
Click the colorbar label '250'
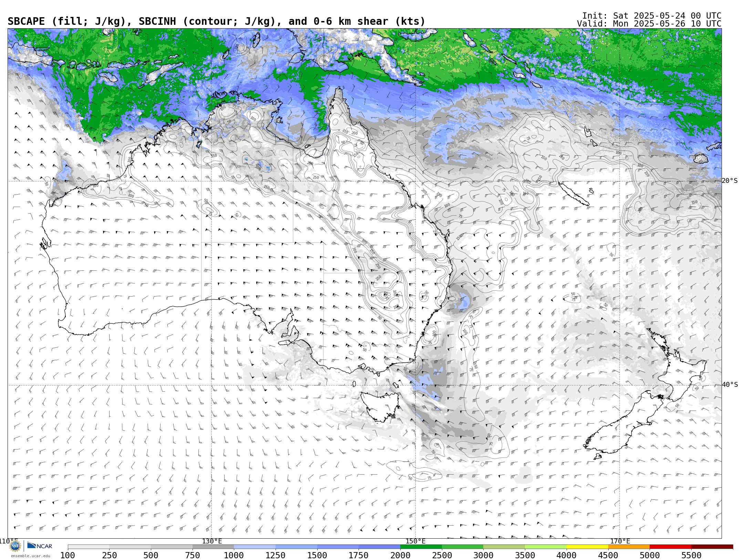pos(110,556)
